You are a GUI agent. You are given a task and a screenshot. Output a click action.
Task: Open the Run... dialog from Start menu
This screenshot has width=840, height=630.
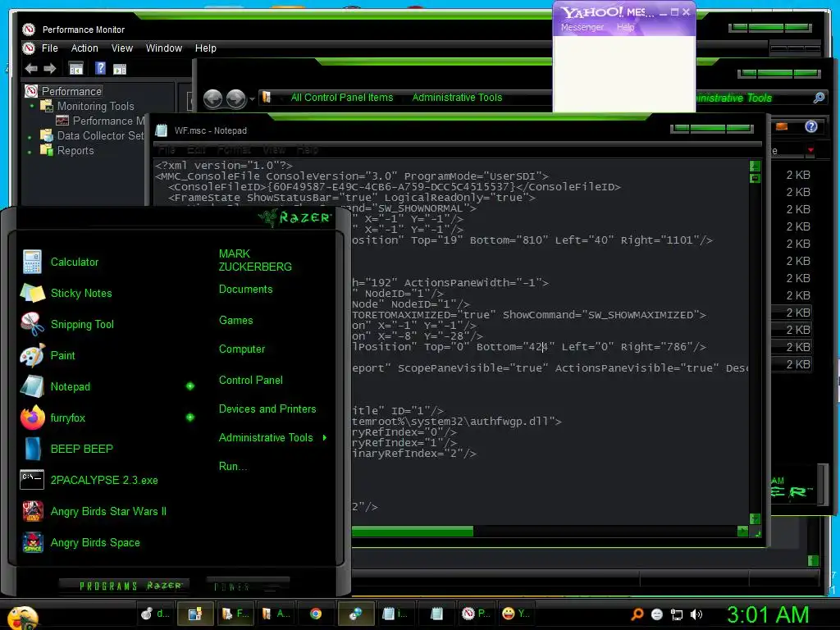click(x=232, y=467)
